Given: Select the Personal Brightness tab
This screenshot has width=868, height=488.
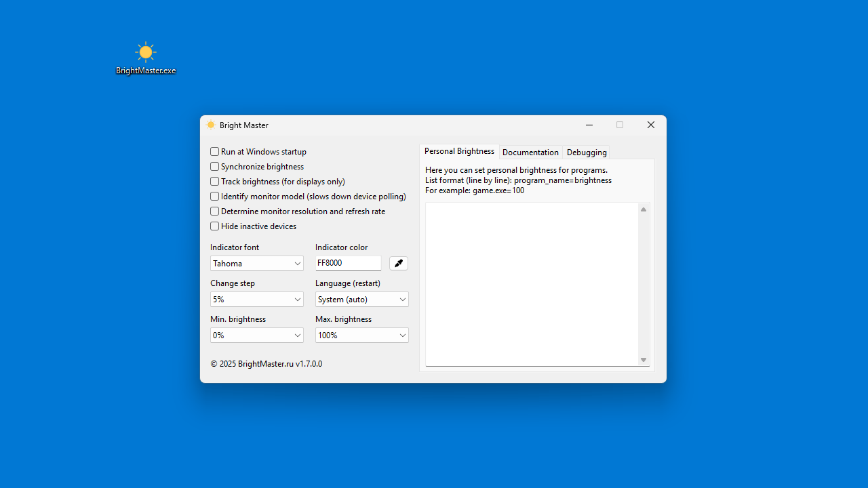Looking at the screenshot, I should pyautogui.click(x=459, y=151).
